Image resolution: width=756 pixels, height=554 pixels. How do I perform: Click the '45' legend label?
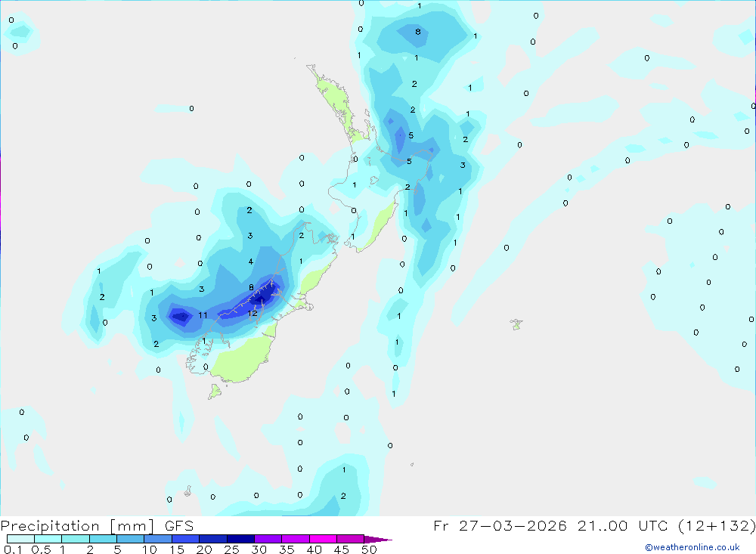pyautogui.click(x=342, y=549)
